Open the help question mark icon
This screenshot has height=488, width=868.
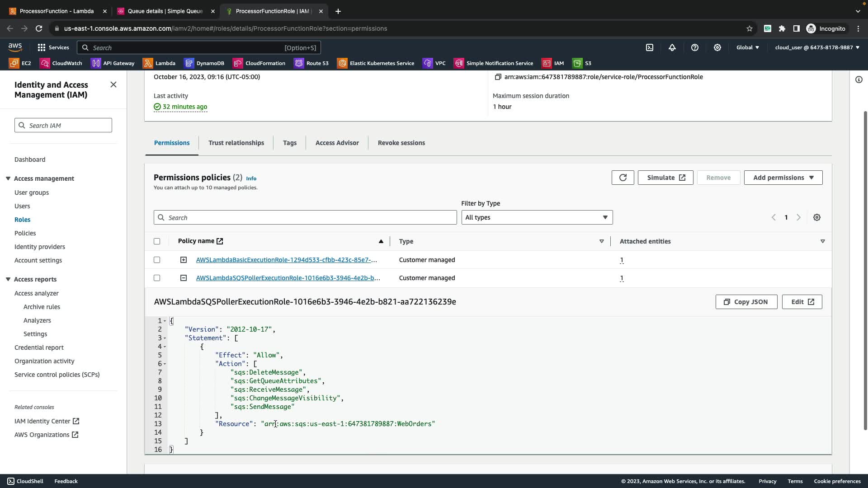click(x=695, y=47)
